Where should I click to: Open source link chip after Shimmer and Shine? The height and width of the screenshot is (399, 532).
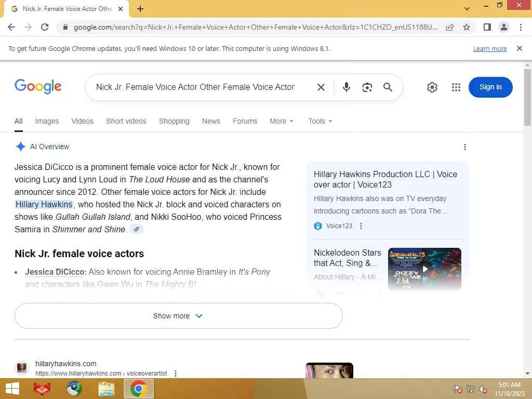coord(137,229)
